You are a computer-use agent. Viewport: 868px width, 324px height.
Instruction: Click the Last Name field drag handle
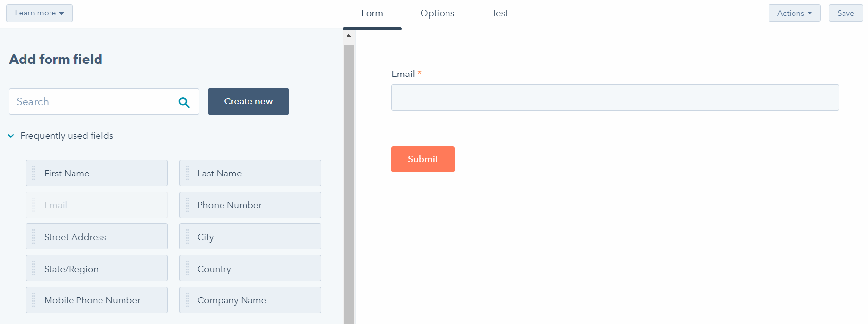pos(187,173)
